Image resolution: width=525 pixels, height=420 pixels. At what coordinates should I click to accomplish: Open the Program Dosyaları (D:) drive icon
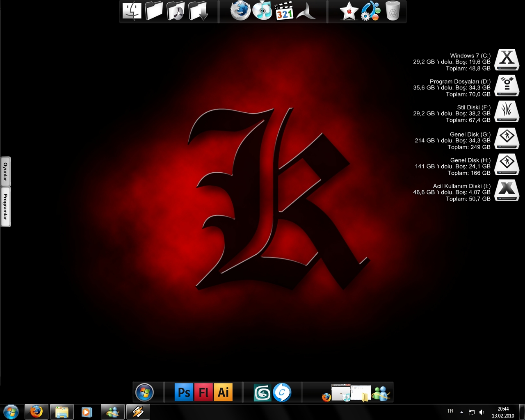coord(507,86)
